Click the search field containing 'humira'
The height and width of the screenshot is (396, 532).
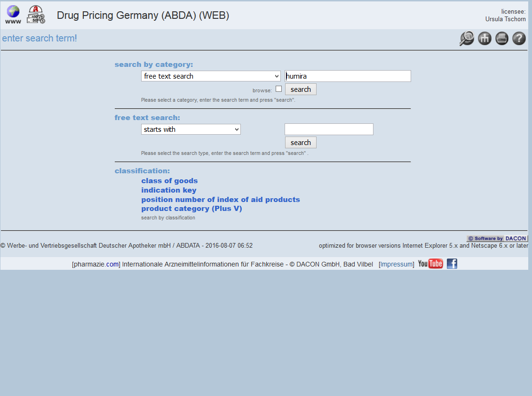(x=348, y=76)
